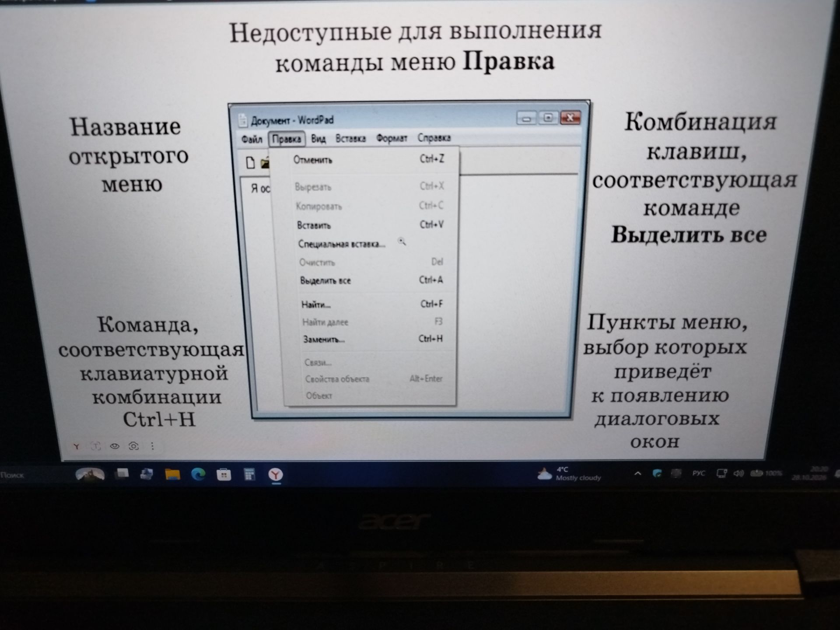Choose Отменить in the Правка menu
The height and width of the screenshot is (630, 840).
[368, 160]
